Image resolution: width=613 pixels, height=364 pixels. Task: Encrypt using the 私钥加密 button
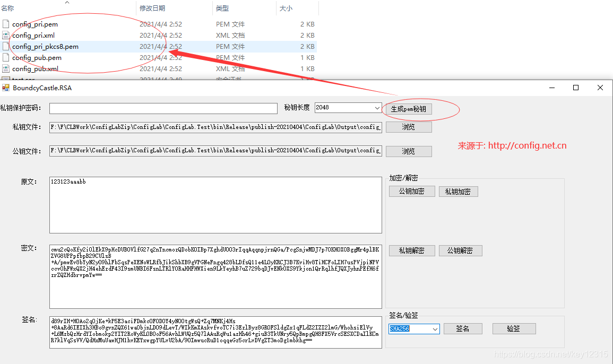click(458, 191)
